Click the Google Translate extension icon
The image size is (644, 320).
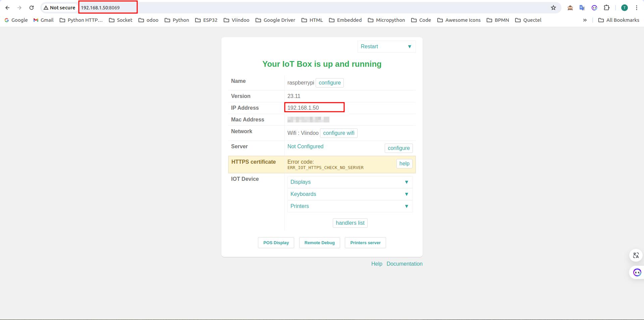tap(582, 8)
